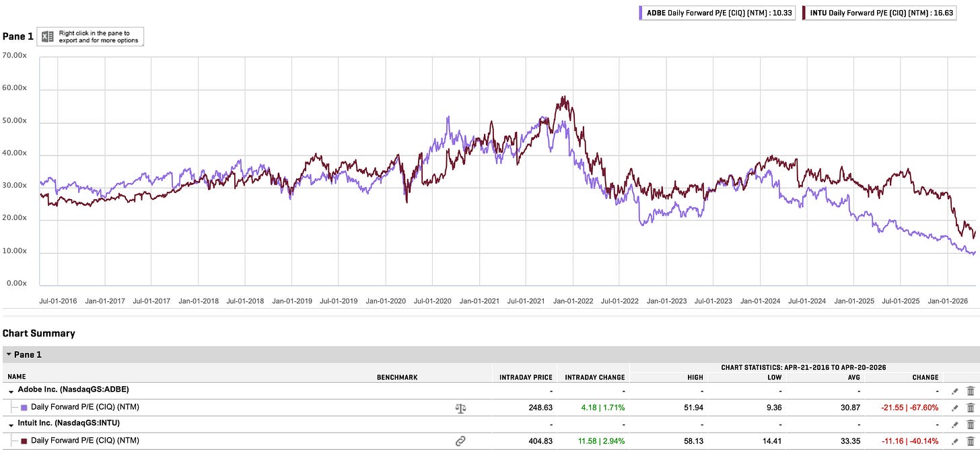Click the BENCHMARK column header
The height and width of the screenshot is (450, 980).
397,377
